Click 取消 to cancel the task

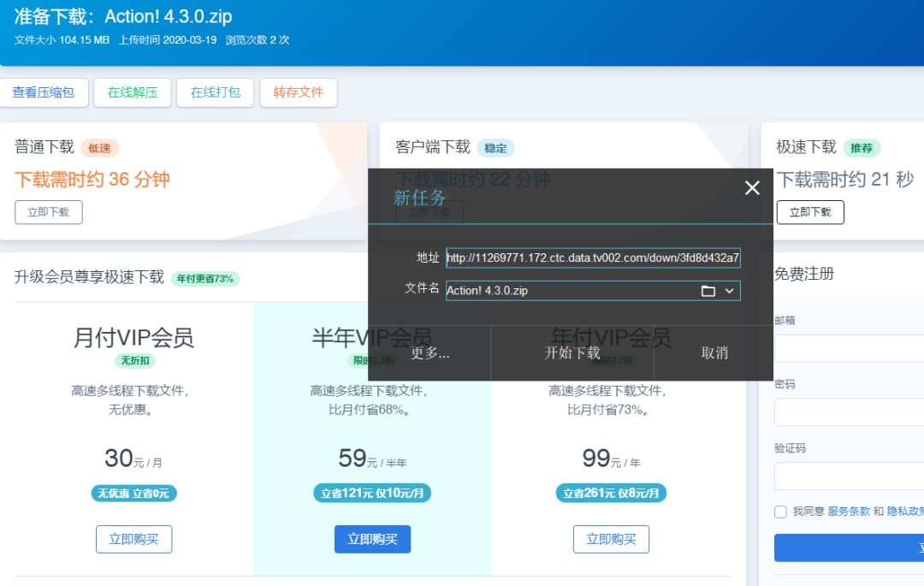(714, 352)
